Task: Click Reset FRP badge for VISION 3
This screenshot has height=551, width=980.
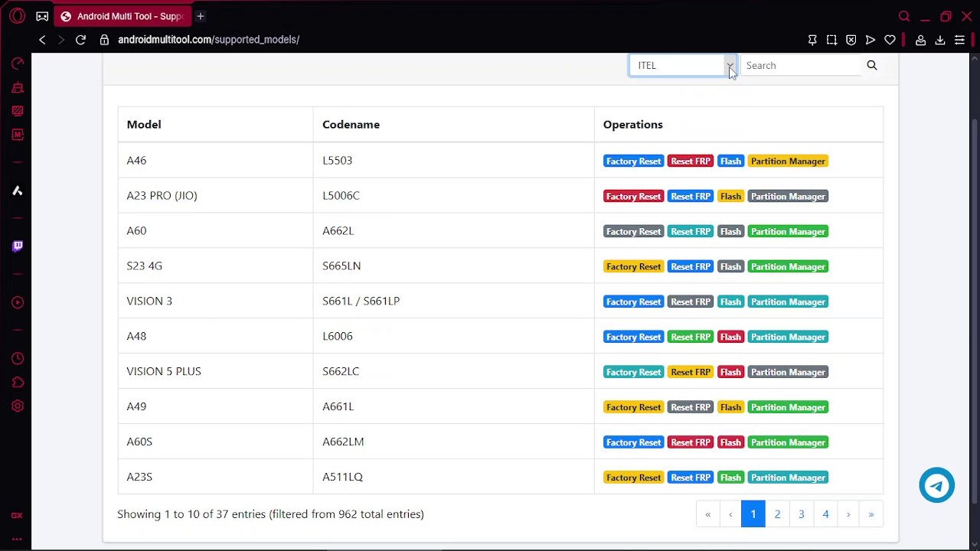Action: tap(691, 302)
